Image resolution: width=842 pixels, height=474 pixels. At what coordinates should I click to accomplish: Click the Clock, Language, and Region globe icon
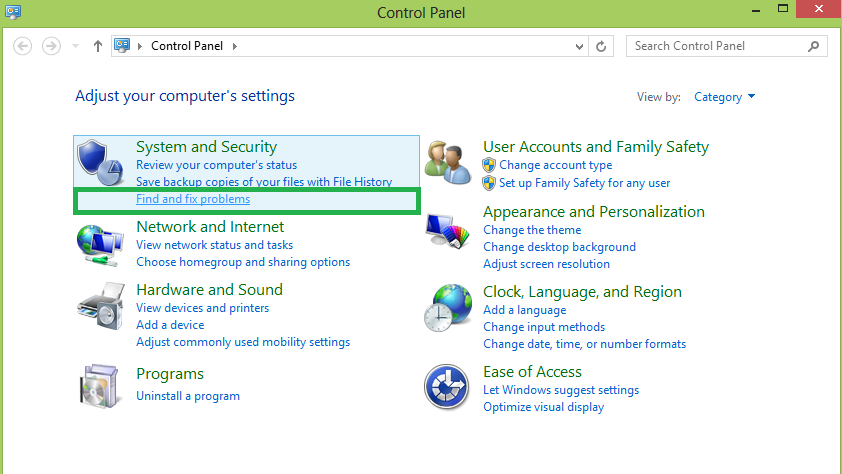coord(448,308)
